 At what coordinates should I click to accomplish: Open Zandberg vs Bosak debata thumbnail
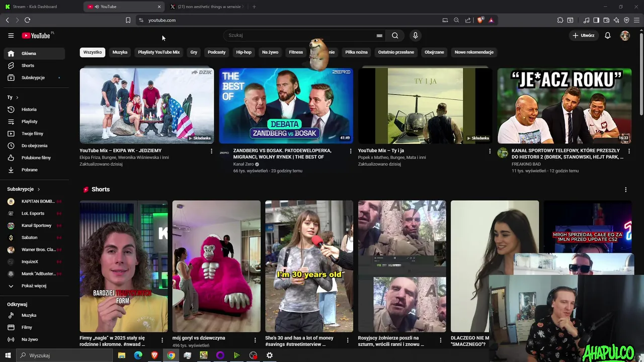click(x=286, y=106)
